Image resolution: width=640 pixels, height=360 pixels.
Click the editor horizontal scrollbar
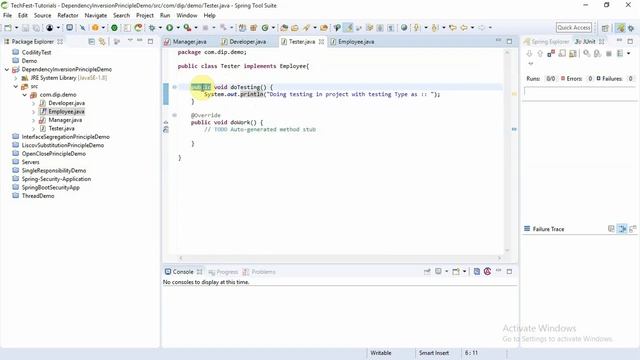click(x=340, y=258)
